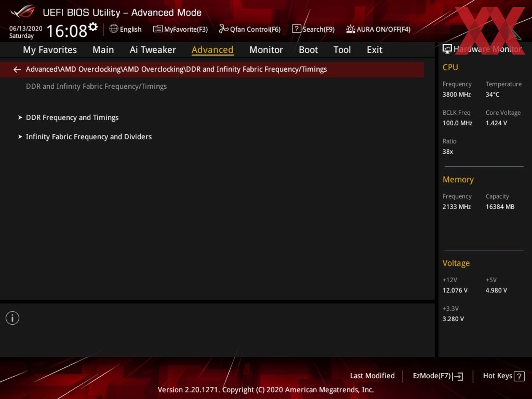Image resolution: width=532 pixels, height=399 pixels.
Task: Click the ROG logo icon
Action: (22, 11)
